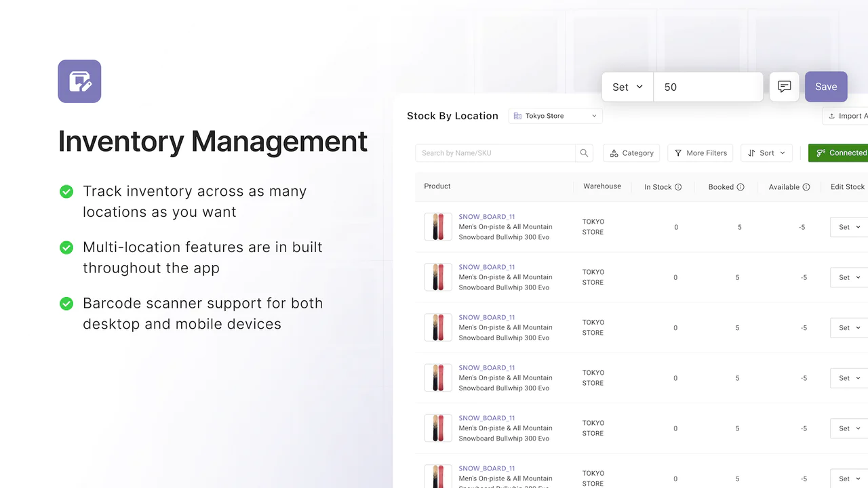Image resolution: width=868 pixels, height=488 pixels.
Task: Click the Stock By Location heading
Action: coord(452,116)
